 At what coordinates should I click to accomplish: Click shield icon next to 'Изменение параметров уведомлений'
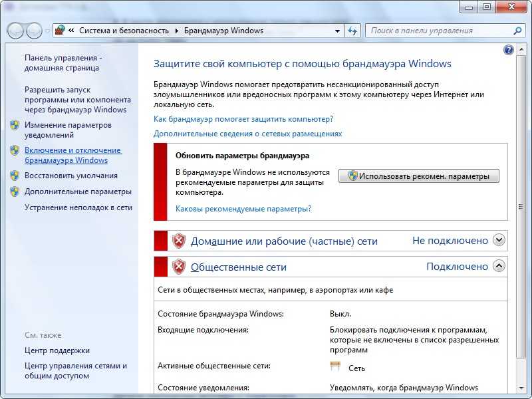[15, 125]
